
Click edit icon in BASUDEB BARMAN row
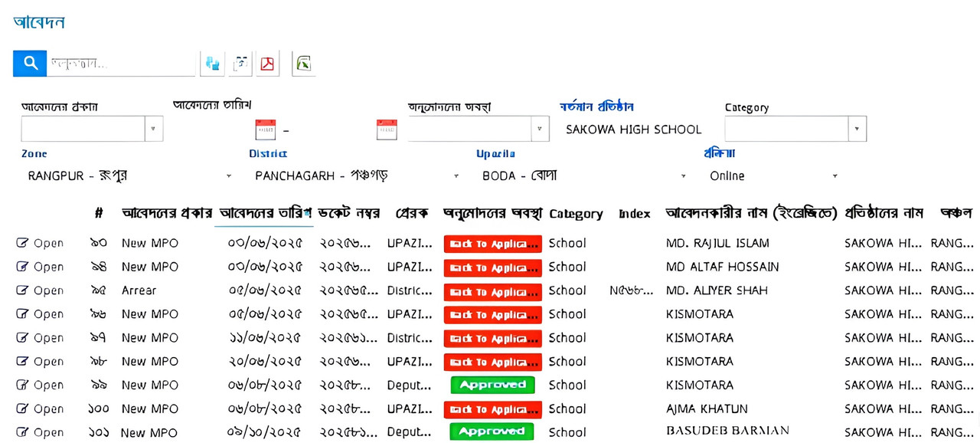point(22,432)
